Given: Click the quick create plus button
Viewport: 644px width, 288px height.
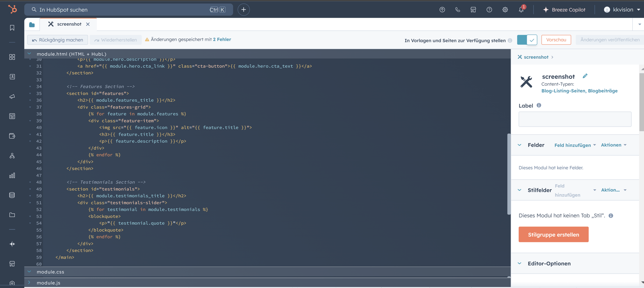Looking at the screenshot, I should (244, 10).
